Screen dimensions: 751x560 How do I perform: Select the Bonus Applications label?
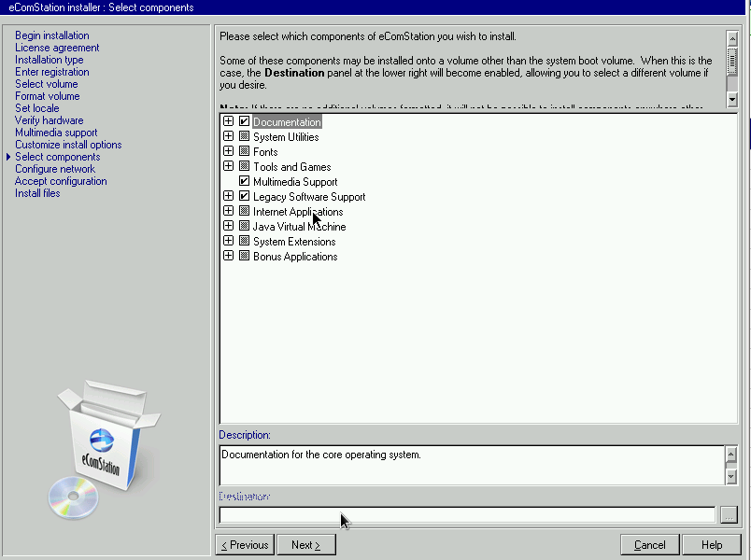(x=295, y=257)
